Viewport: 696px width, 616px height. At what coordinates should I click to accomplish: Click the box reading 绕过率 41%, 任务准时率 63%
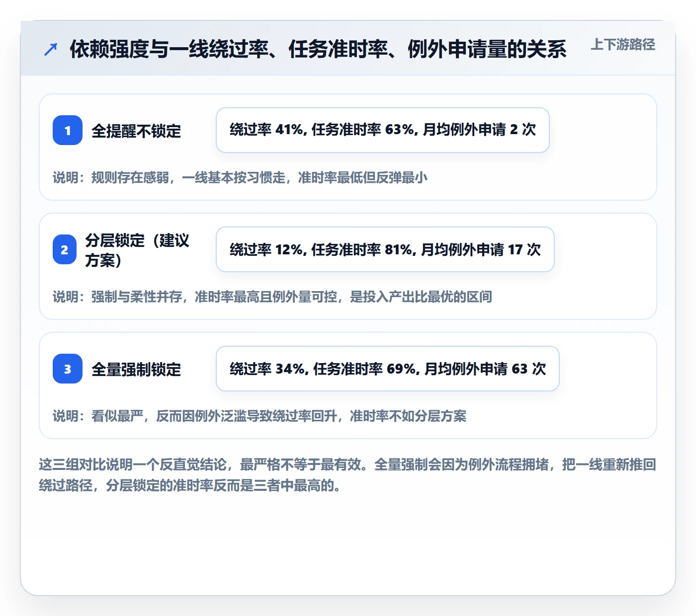pos(383,130)
